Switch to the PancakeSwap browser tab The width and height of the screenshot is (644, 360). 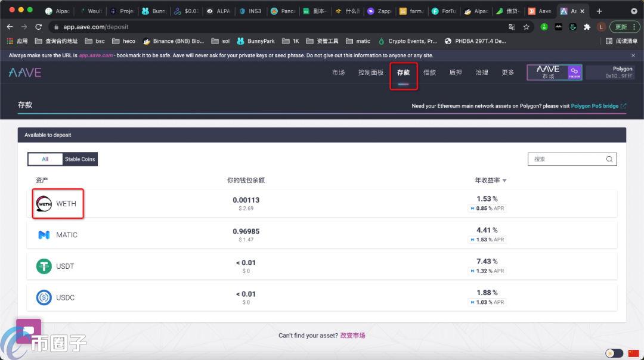click(283, 11)
